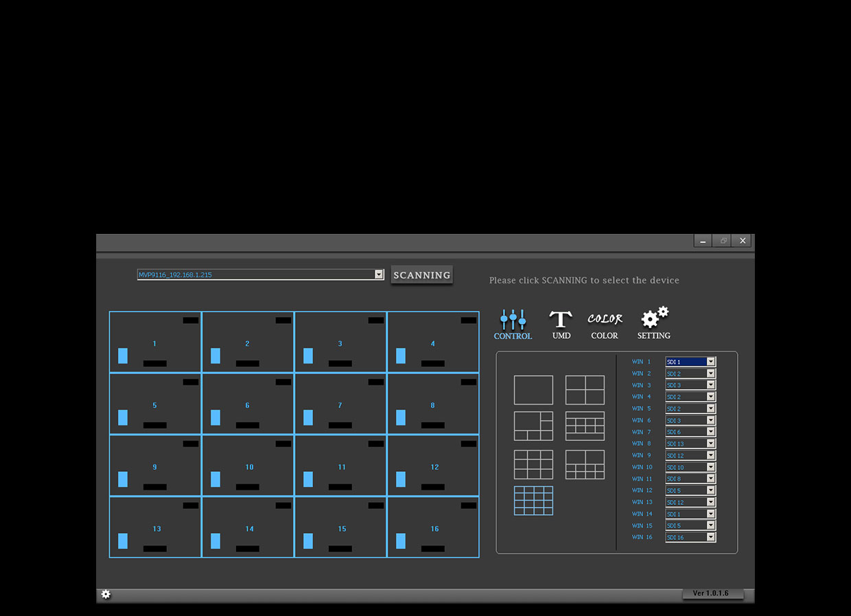Select preview window 7

click(x=340, y=404)
